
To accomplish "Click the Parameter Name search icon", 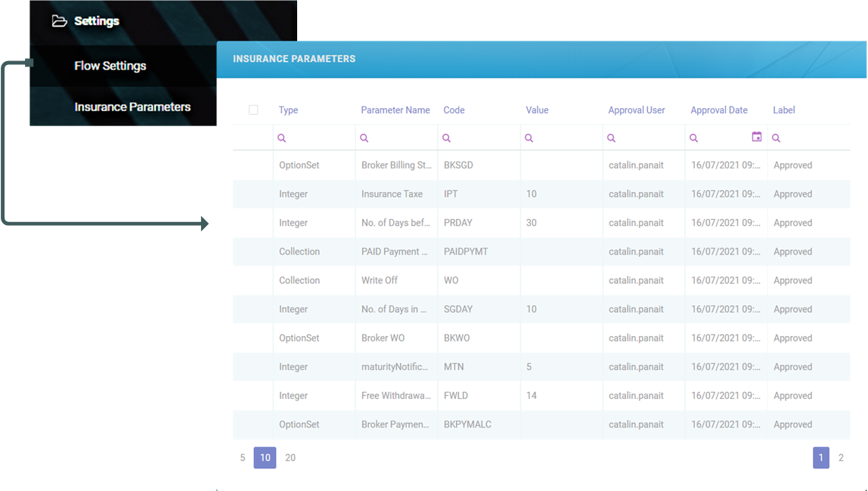I will click(364, 138).
